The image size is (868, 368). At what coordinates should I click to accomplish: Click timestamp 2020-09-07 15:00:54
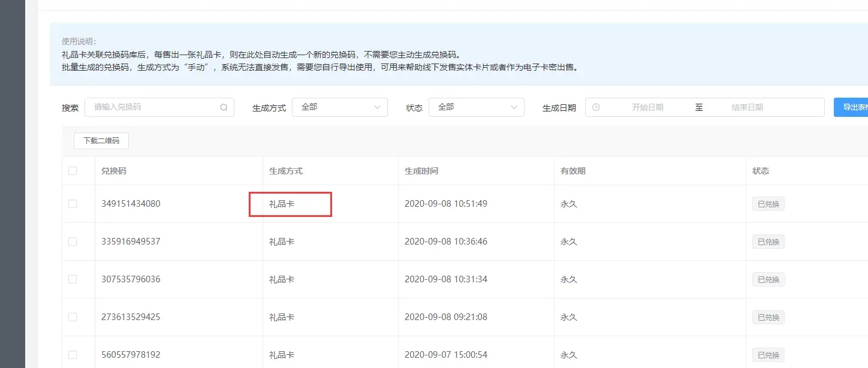coord(446,355)
